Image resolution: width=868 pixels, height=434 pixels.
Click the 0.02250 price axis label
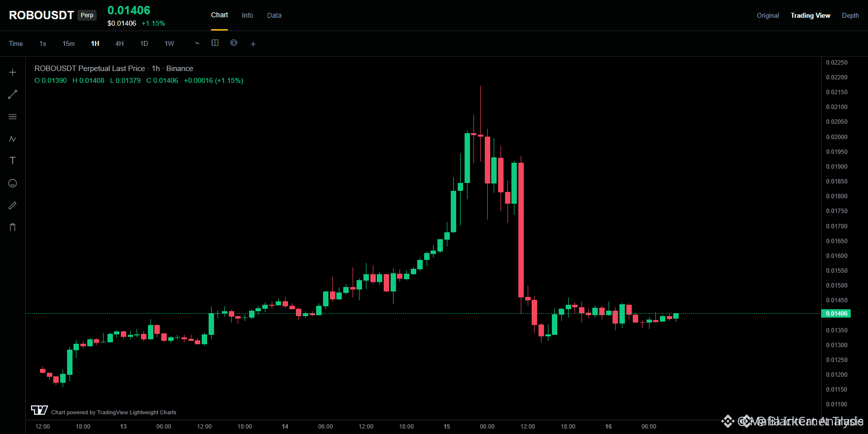coord(836,63)
